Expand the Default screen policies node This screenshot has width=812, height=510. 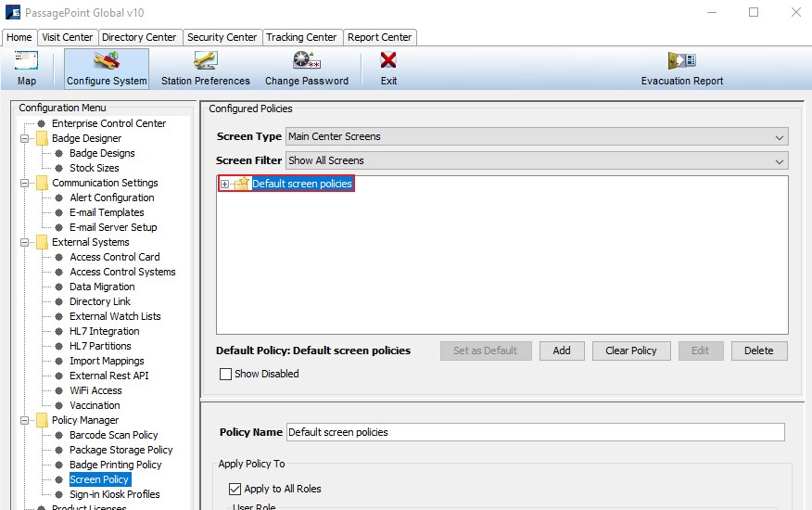(224, 184)
